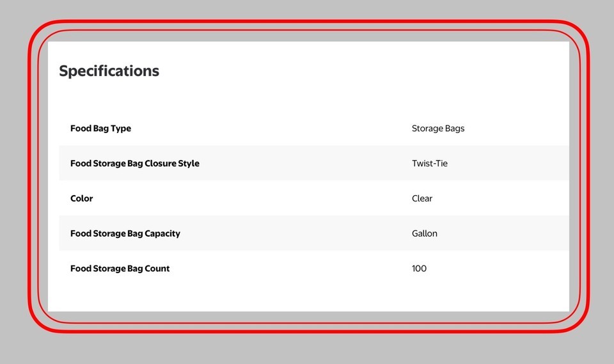Click the 100 count value
This screenshot has width=614, height=364.
click(x=419, y=269)
